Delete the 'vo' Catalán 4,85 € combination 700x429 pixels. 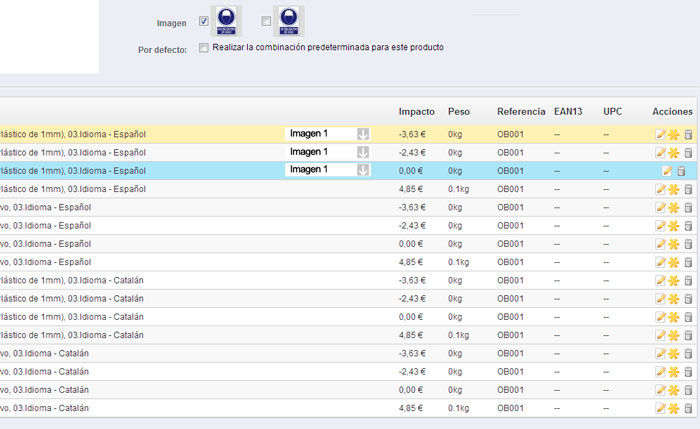click(688, 408)
